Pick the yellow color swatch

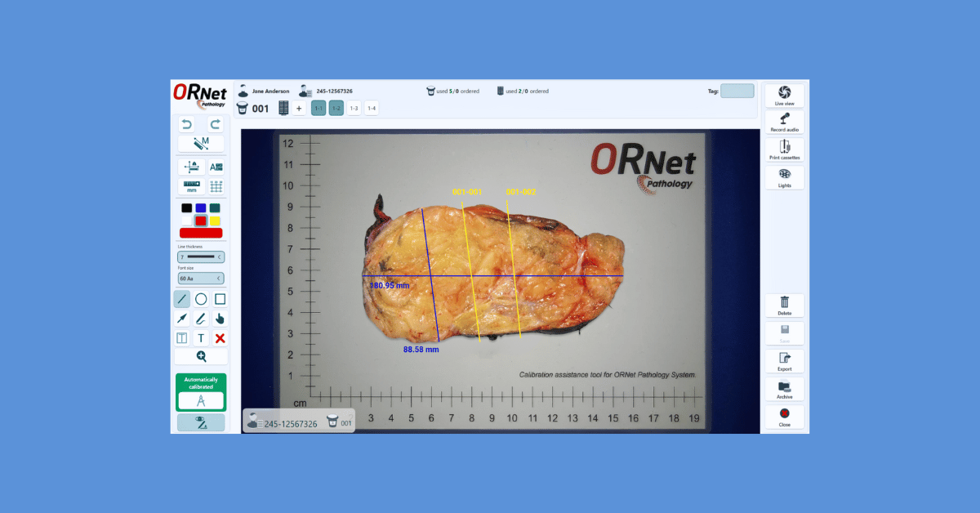(x=215, y=221)
